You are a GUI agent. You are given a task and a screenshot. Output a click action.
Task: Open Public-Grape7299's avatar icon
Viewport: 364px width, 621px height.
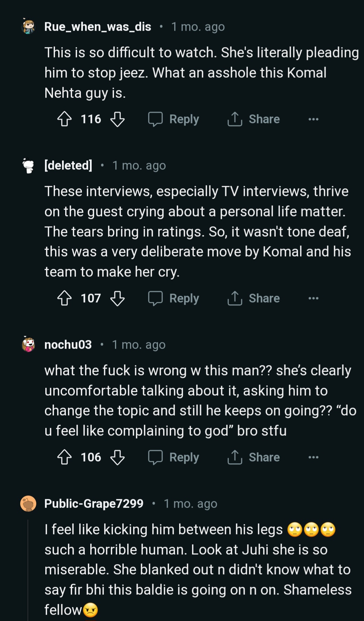click(x=29, y=504)
